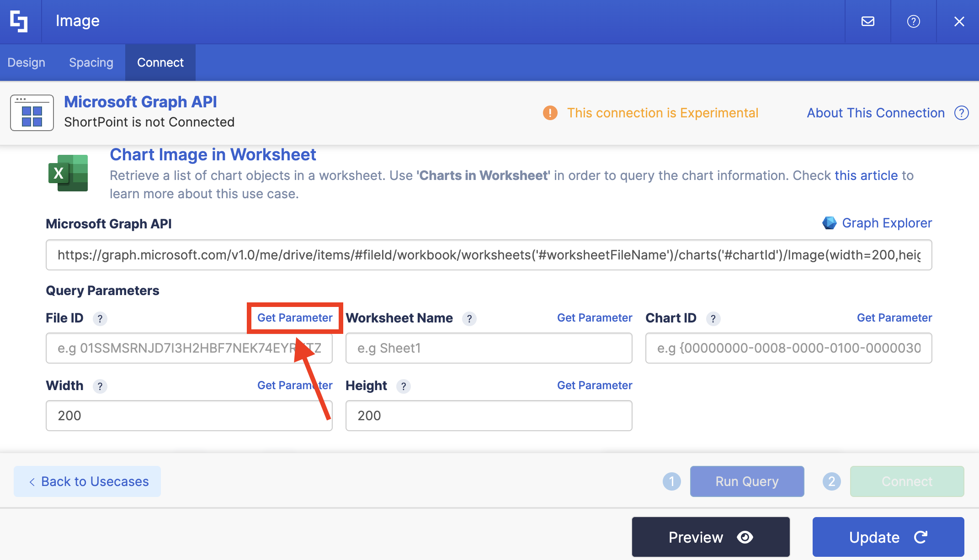Select the Connect tab
The height and width of the screenshot is (560, 979).
(x=160, y=63)
